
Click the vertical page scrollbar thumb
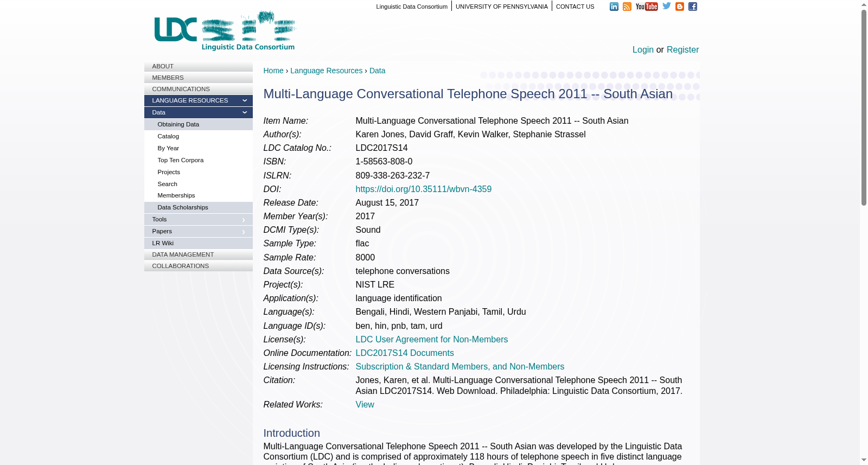click(x=864, y=107)
